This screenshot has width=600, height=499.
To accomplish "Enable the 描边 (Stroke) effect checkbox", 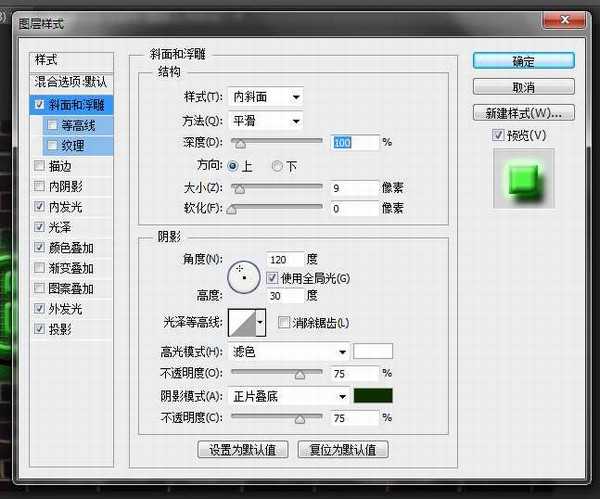I will [x=39, y=166].
